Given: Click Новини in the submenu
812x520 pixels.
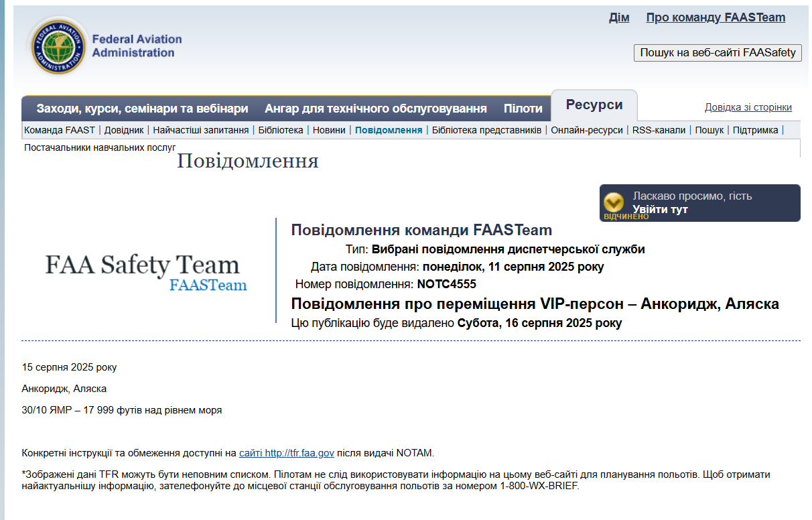Looking at the screenshot, I should (329, 130).
